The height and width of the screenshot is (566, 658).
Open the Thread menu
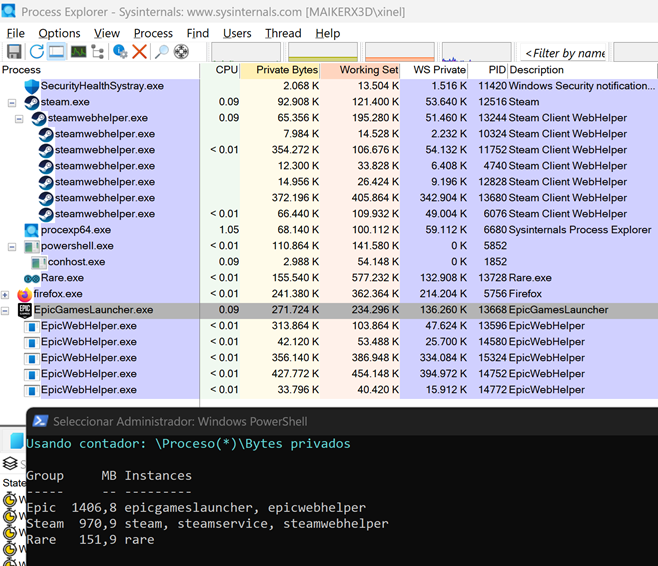click(x=283, y=33)
